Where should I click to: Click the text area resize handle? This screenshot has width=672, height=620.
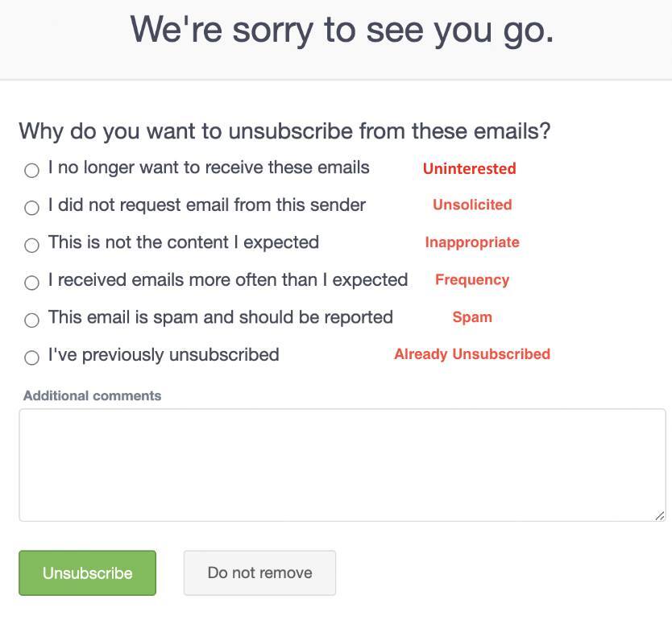pyautogui.click(x=659, y=515)
